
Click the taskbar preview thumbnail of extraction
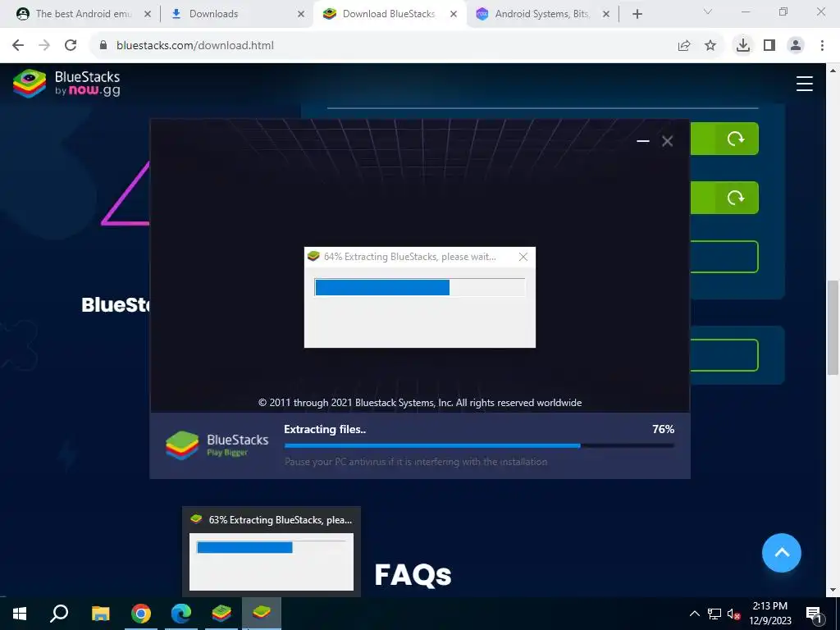[x=271, y=561]
